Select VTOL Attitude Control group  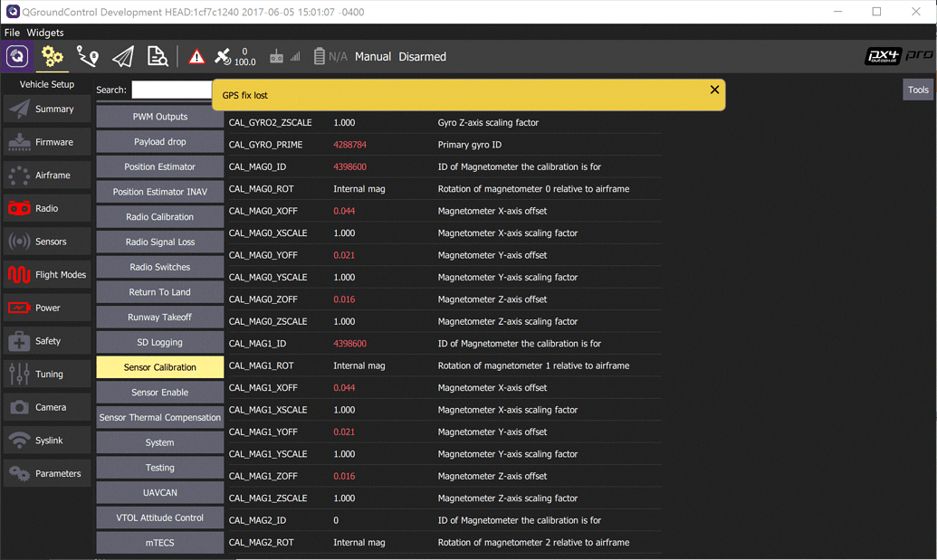click(x=160, y=517)
